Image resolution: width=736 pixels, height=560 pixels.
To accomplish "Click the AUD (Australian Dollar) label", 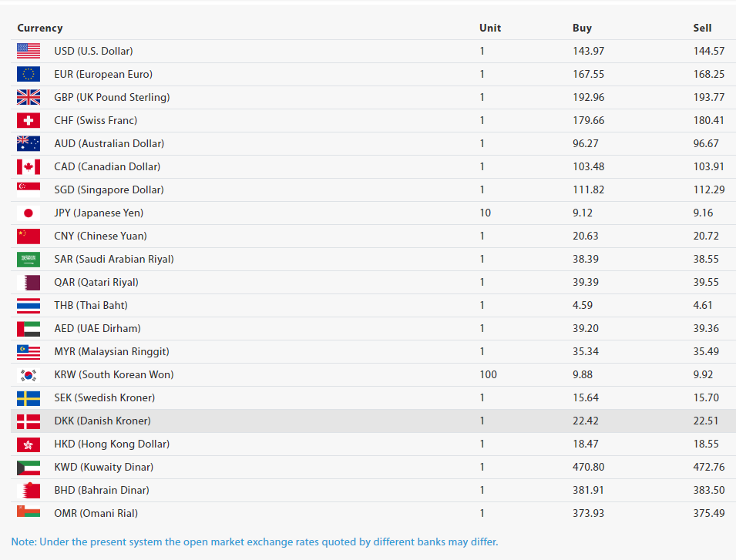I will coord(109,143).
